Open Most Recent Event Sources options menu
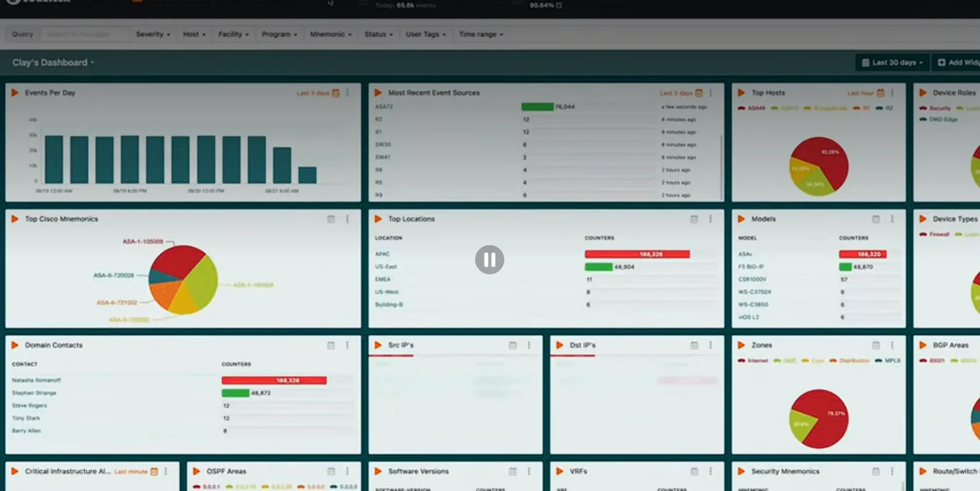 [711, 93]
